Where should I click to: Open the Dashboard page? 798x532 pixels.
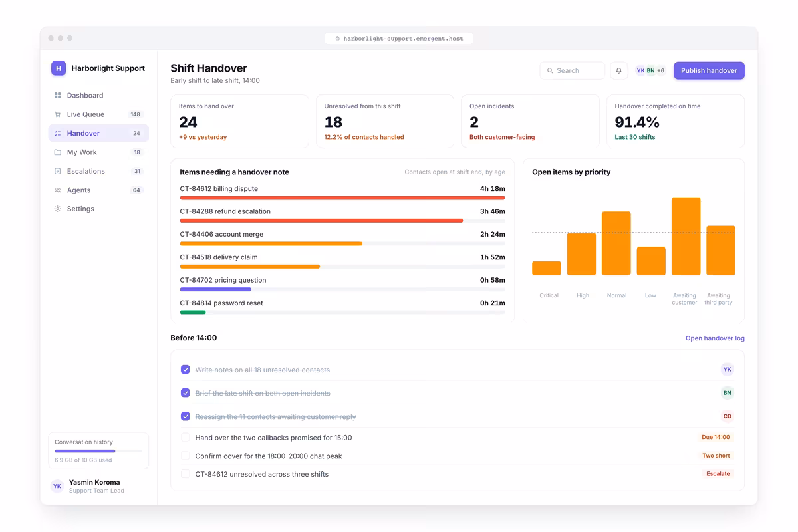pyautogui.click(x=98, y=96)
